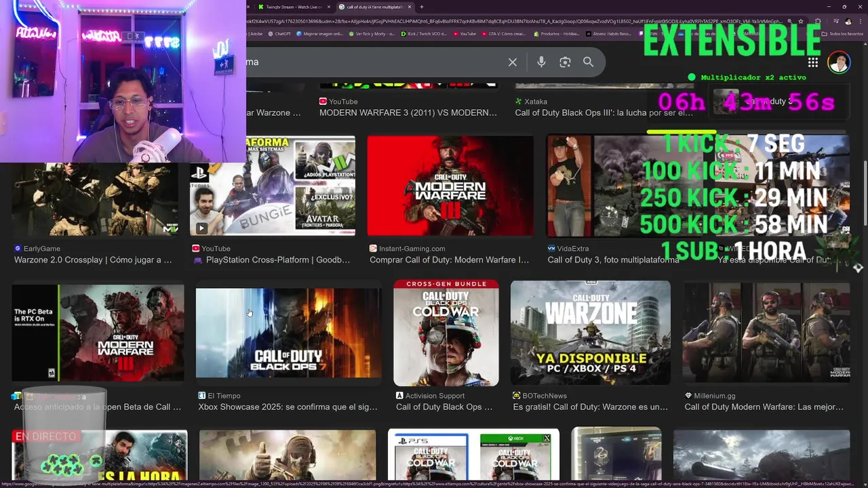Open 'Warzone 2.0 Crossplay | Cómo jugar' result
This screenshot has width=868, height=488.
(93, 260)
